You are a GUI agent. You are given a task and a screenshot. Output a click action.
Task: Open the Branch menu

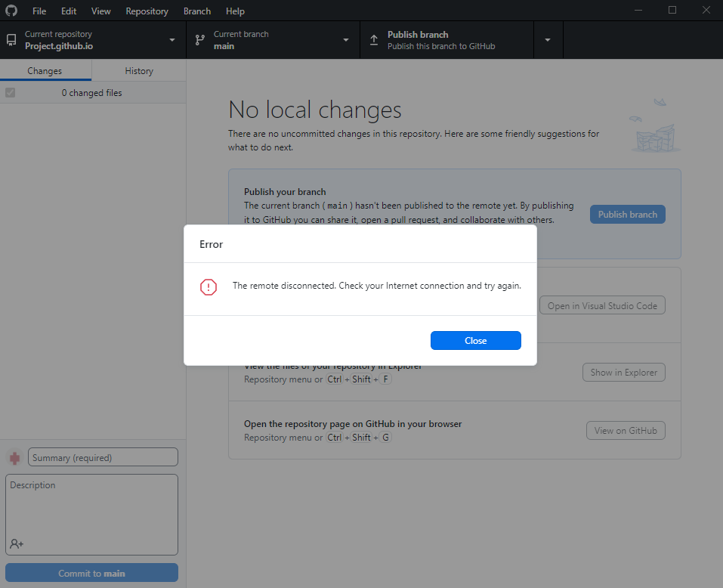coord(196,11)
